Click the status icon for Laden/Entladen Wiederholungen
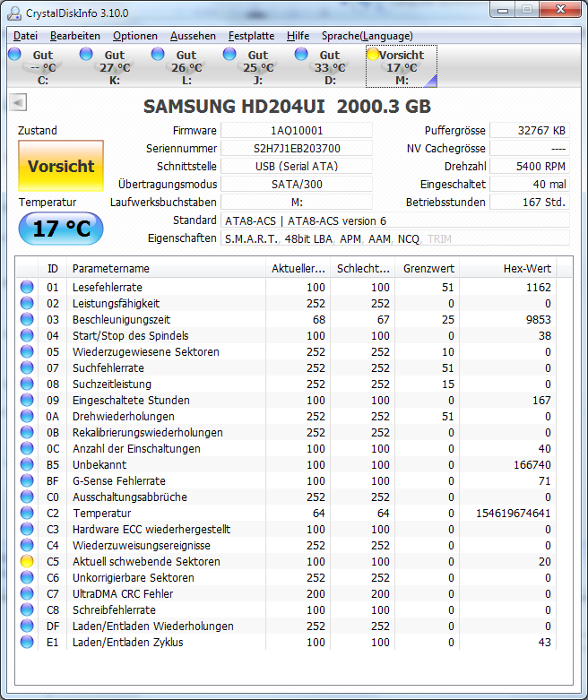The image size is (588, 700). (x=27, y=626)
